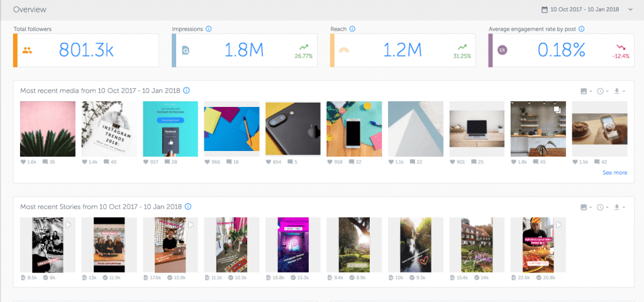Click the calendar icon by date range
The width and height of the screenshot is (644, 302).
pyautogui.click(x=545, y=9)
